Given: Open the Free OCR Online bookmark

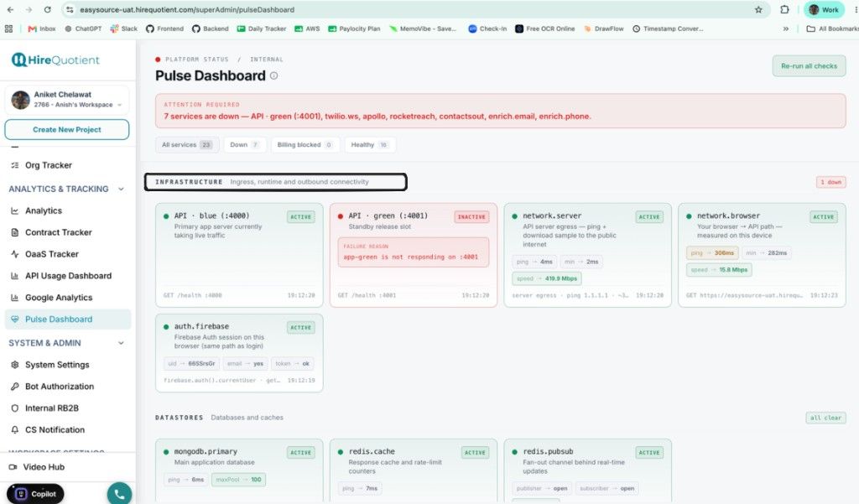Looking at the screenshot, I should point(545,29).
